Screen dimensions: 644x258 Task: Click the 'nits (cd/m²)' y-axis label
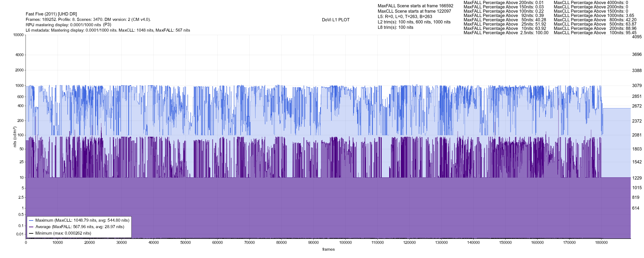tap(15, 137)
